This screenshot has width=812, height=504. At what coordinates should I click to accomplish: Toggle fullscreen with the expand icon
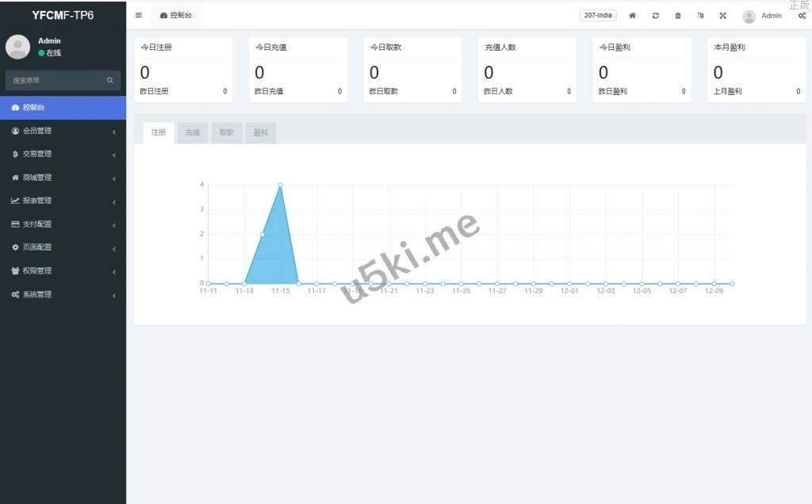point(722,16)
